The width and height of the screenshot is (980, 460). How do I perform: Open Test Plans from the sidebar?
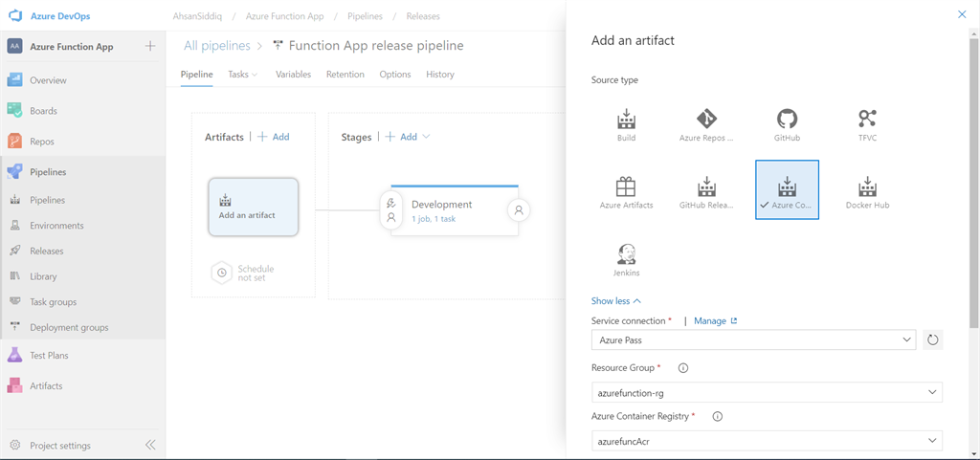(x=49, y=356)
